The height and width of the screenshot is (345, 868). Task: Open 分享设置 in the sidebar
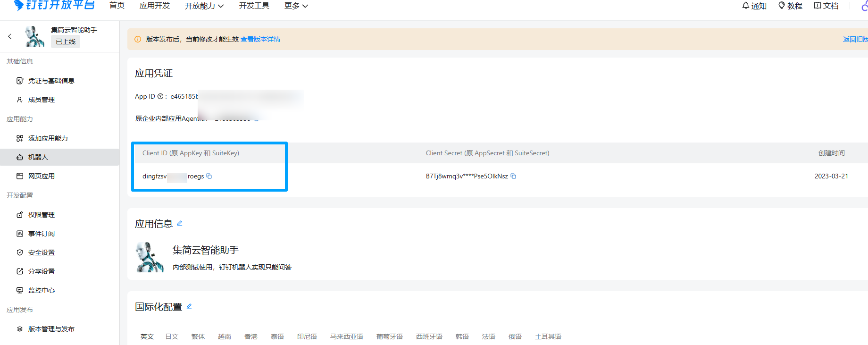tap(42, 271)
